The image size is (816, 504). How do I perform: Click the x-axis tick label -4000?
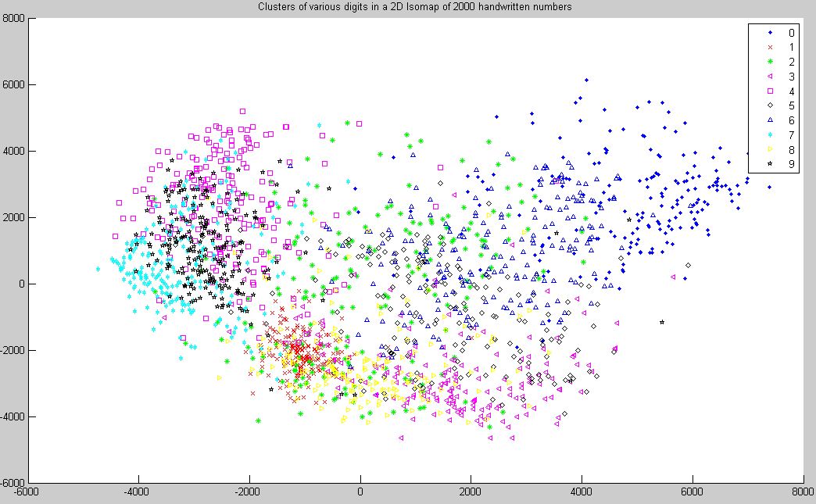(x=138, y=492)
